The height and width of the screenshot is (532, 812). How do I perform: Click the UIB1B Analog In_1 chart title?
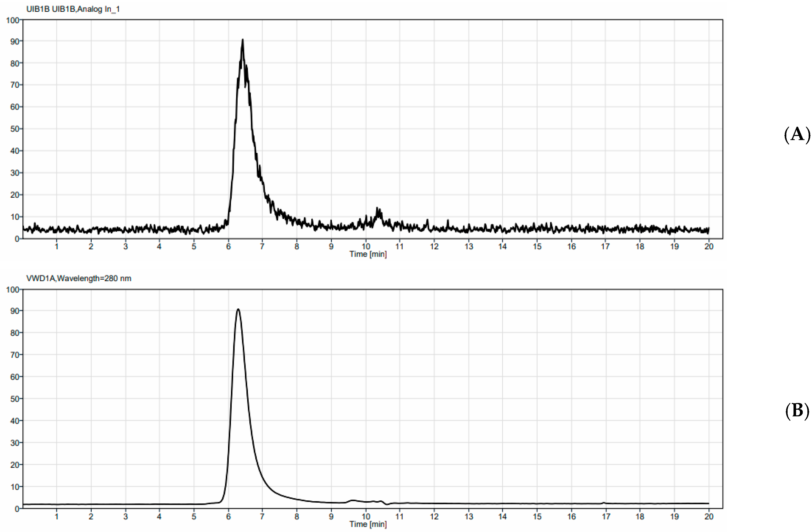[73, 9]
